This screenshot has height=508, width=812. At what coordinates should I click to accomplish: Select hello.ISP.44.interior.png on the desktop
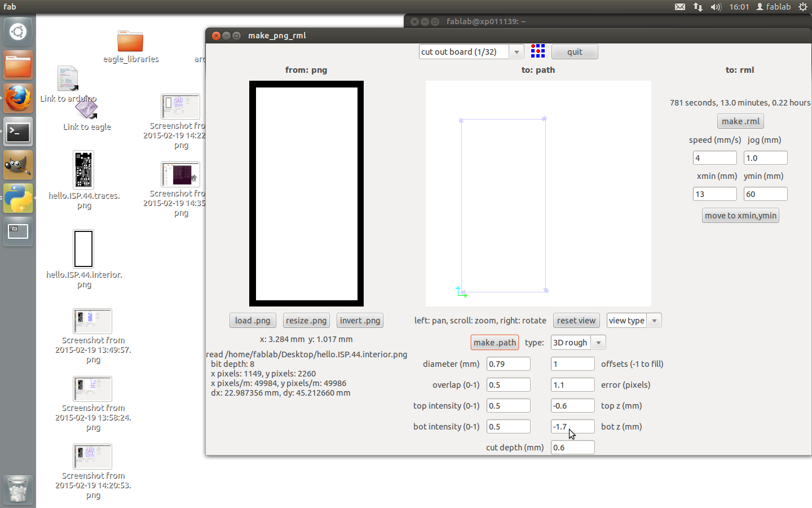[83, 260]
